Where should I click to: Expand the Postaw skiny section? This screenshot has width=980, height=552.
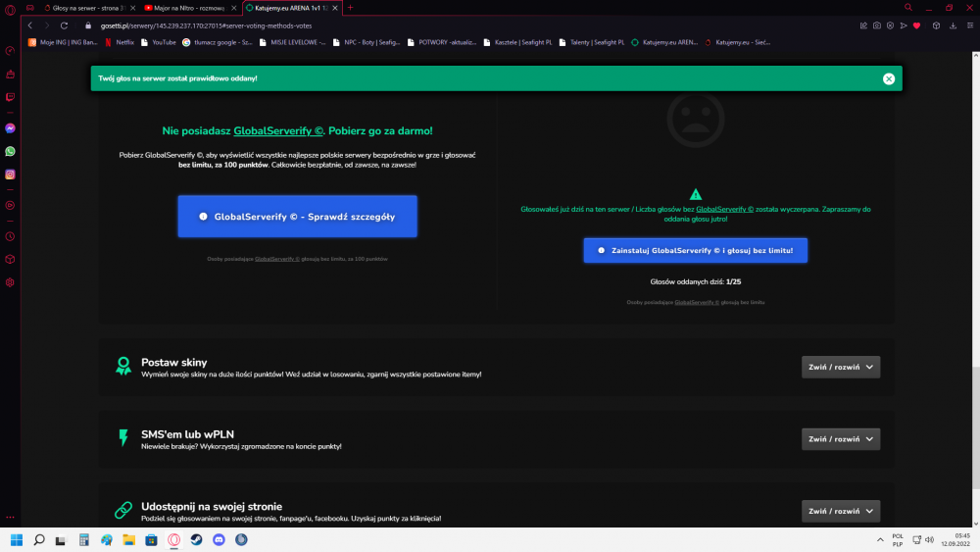coord(841,367)
